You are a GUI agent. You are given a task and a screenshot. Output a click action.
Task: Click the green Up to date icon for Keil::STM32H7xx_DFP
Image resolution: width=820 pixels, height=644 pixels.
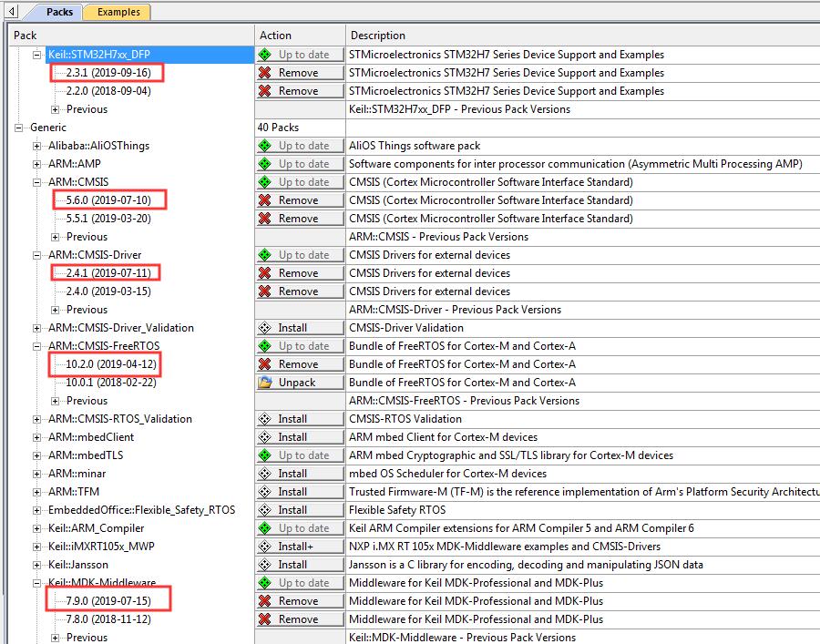pos(265,55)
